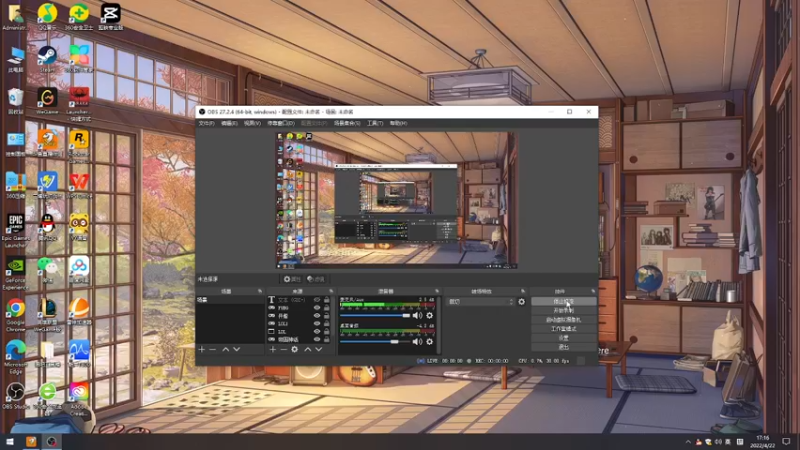The height and width of the screenshot is (450, 800).
Task: Move source down with the Sources panel down arrow
Action: pyautogui.click(x=318, y=349)
